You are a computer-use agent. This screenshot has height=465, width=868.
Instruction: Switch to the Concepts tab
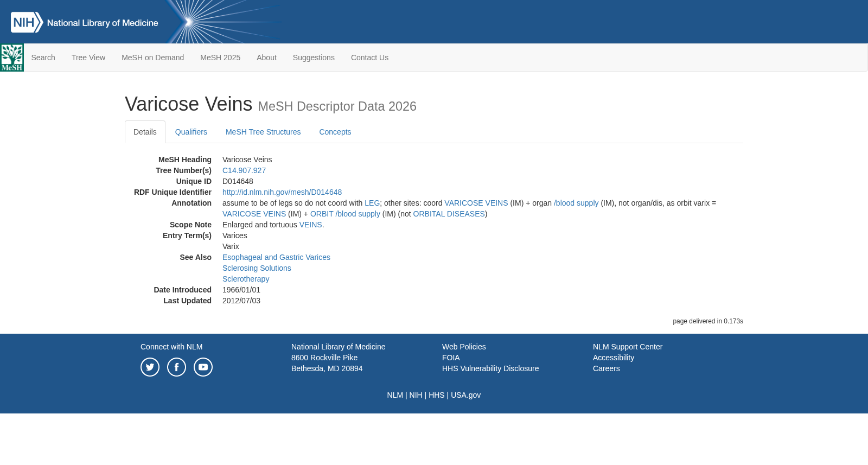coord(335,132)
